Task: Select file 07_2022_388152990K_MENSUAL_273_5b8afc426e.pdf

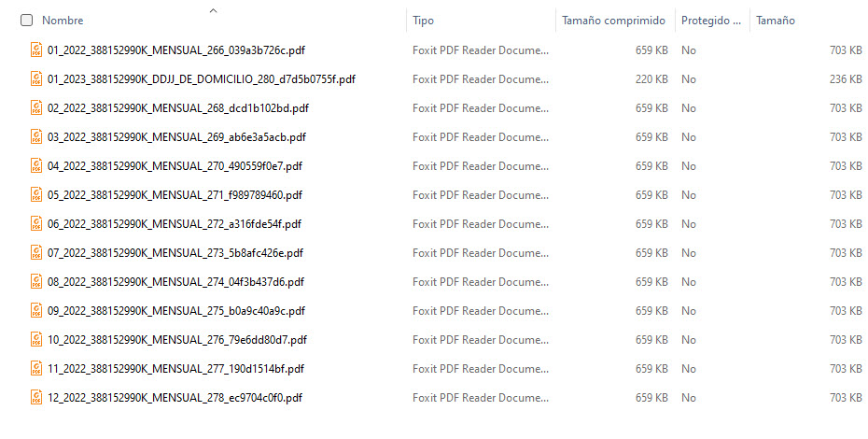Action: pyautogui.click(x=175, y=253)
